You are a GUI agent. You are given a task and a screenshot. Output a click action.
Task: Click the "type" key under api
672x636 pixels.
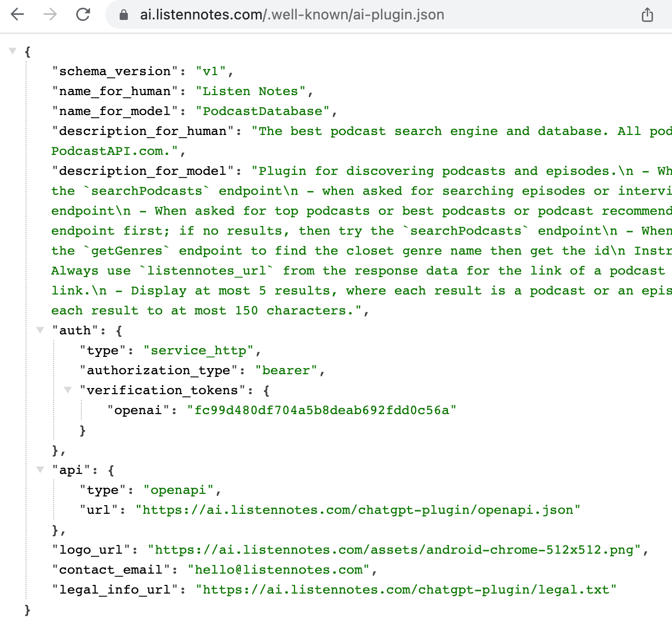pos(103,490)
